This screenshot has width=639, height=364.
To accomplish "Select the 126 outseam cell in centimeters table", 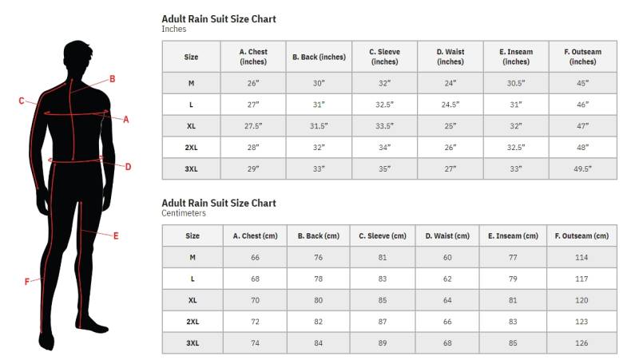I will (x=581, y=342).
